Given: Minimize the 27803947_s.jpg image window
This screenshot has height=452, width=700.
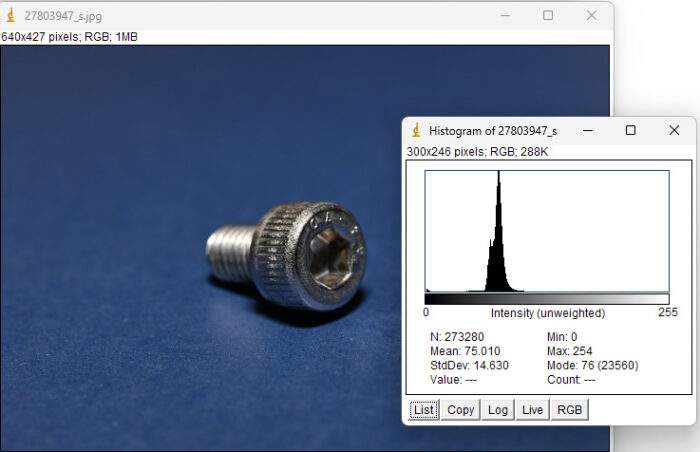Looking at the screenshot, I should point(505,16).
